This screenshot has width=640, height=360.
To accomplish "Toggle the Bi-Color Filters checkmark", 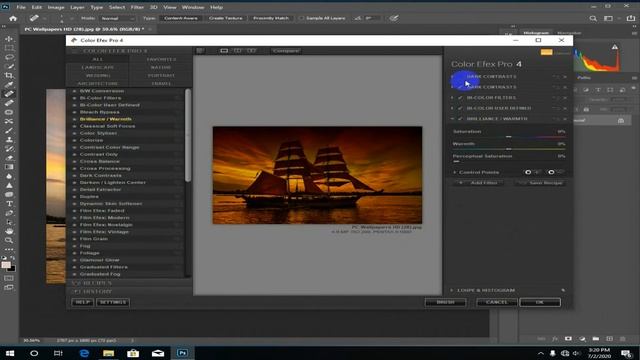I will click(x=460, y=98).
